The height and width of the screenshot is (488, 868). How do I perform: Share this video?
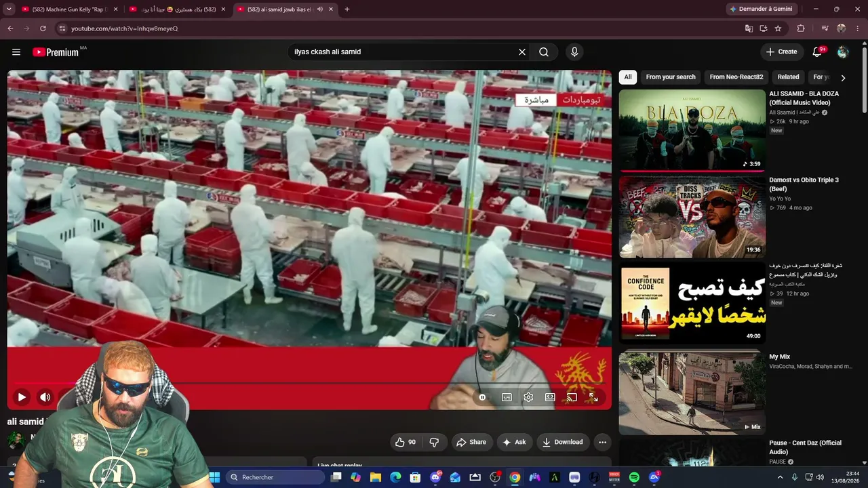[x=471, y=442]
